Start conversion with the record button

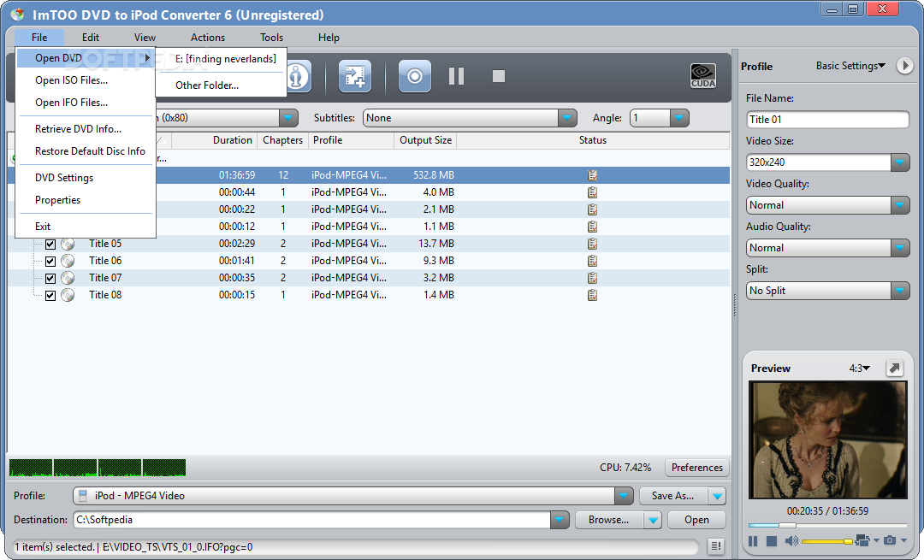[x=415, y=76]
